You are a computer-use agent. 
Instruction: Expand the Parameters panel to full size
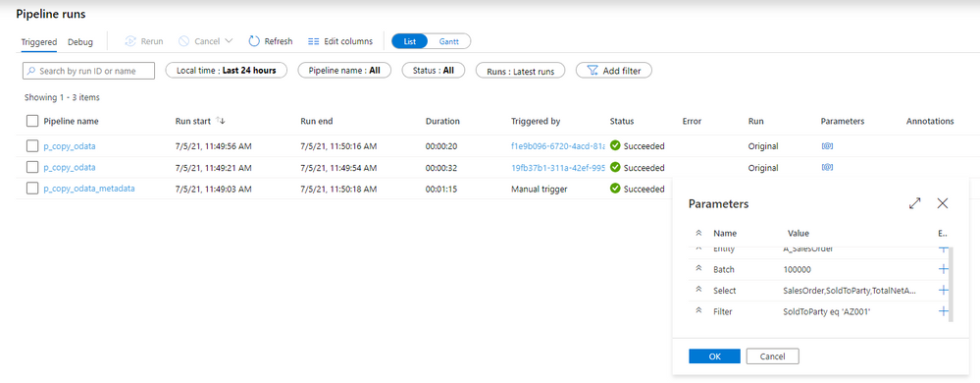(914, 203)
